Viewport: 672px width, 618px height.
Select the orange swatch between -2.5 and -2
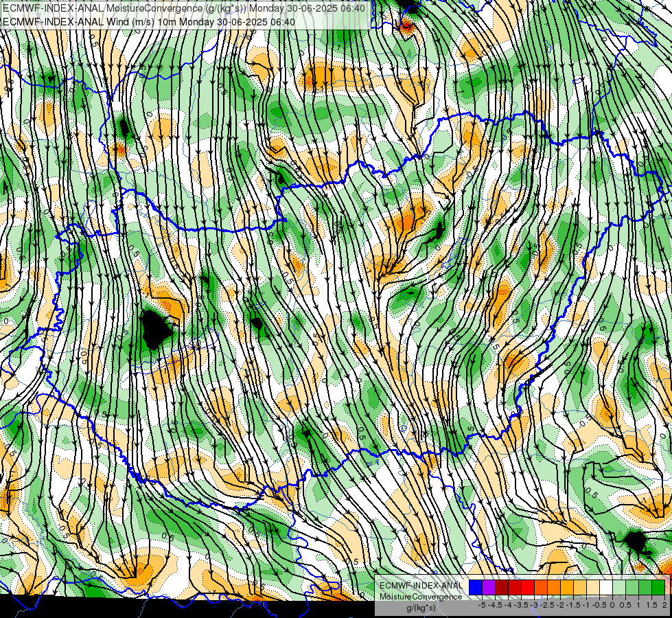point(554,588)
